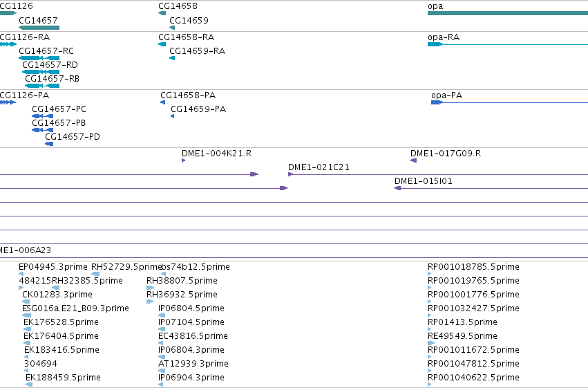Image resolution: width=588 pixels, height=388 pixels.
Task: Click the RP01413.5prime EST label
Action: click(462, 322)
